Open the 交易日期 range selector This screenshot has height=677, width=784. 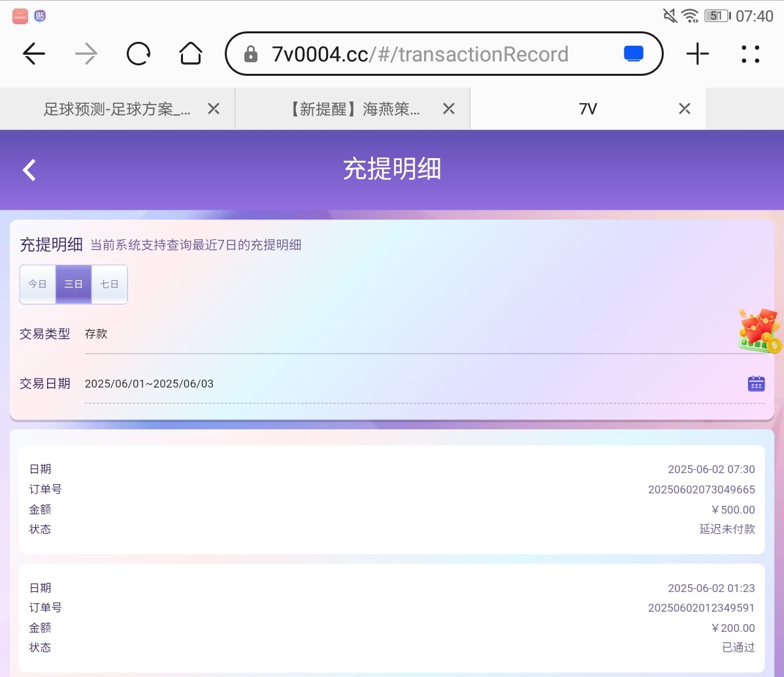point(412,384)
